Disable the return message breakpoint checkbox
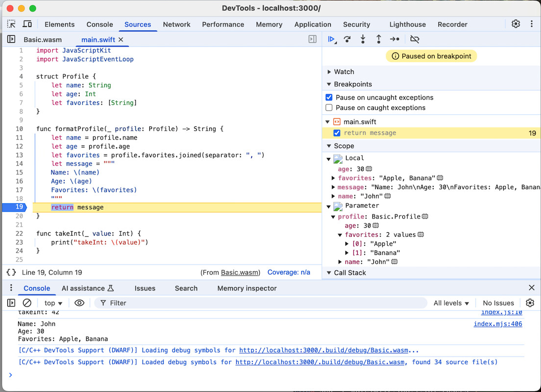 pyautogui.click(x=337, y=133)
